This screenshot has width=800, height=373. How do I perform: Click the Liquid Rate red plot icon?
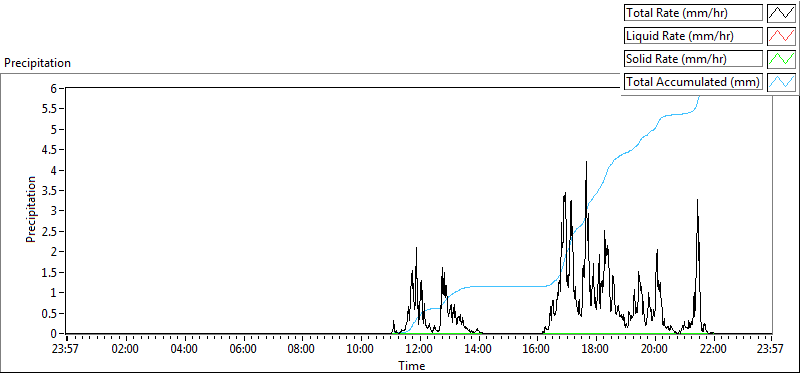[782, 36]
